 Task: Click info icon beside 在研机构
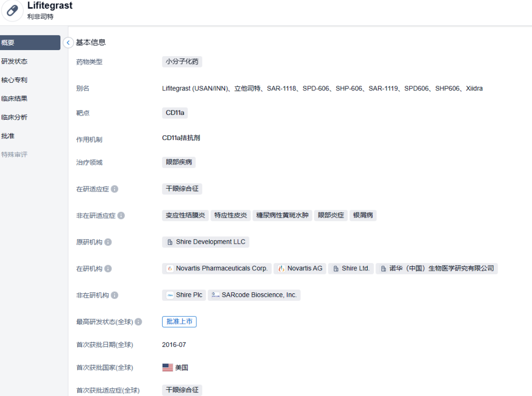[108, 269]
